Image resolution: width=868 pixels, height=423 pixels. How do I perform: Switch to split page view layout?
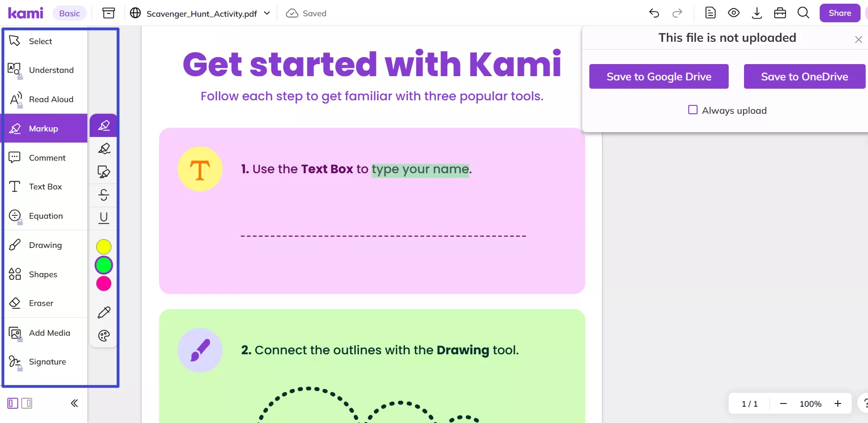tap(27, 403)
